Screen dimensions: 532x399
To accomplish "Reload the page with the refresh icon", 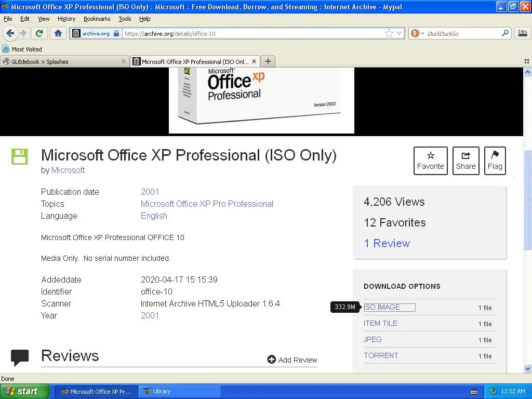I will (39, 33).
